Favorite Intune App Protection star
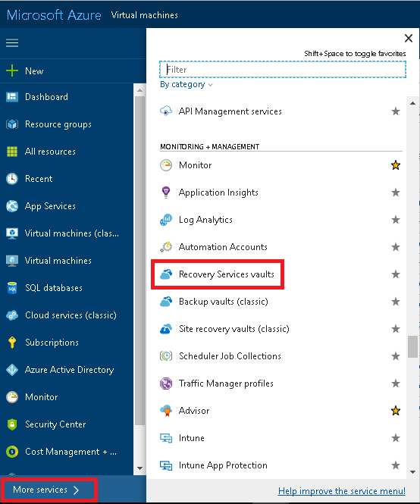This screenshot has height=504, width=420. [396, 465]
